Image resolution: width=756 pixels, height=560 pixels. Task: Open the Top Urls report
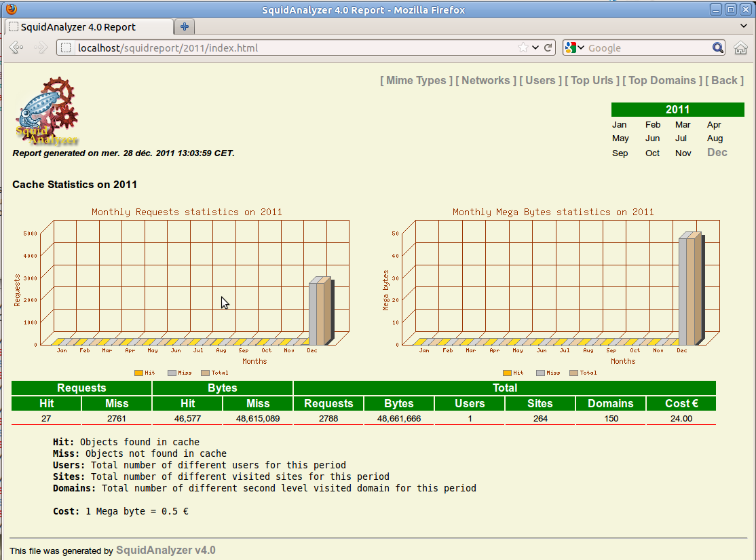coord(592,80)
